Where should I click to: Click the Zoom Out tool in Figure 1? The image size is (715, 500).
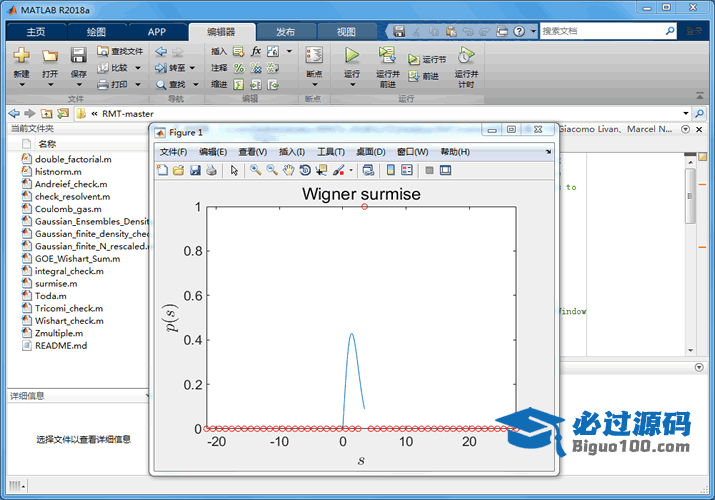[272, 170]
